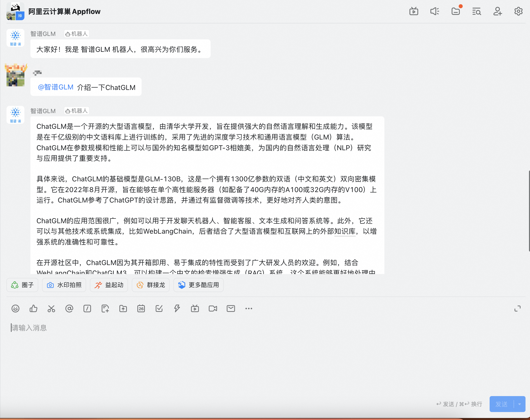Select the scissors screenshot tool
Image resolution: width=530 pixels, height=420 pixels.
pyautogui.click(x=51, y=309)
